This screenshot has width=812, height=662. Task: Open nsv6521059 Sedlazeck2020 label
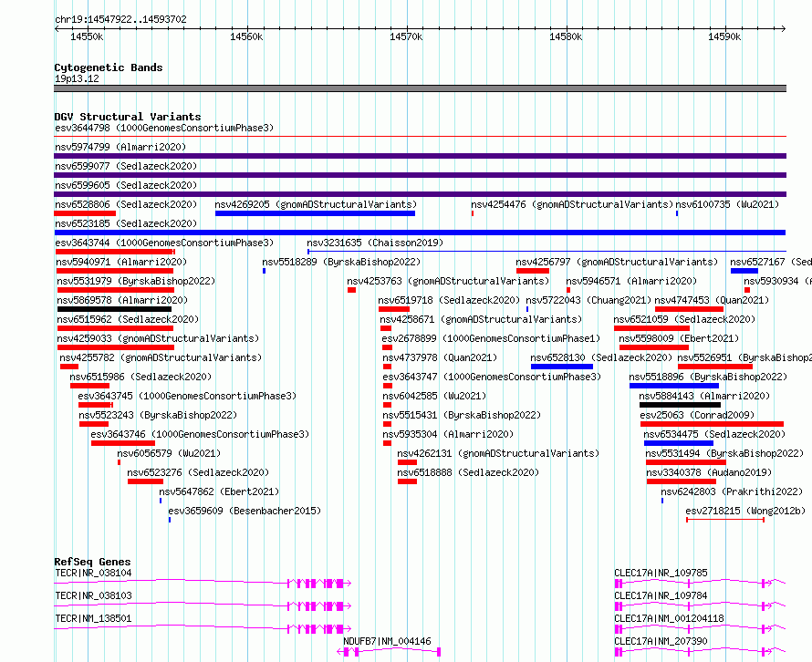(x=684, y=319)
